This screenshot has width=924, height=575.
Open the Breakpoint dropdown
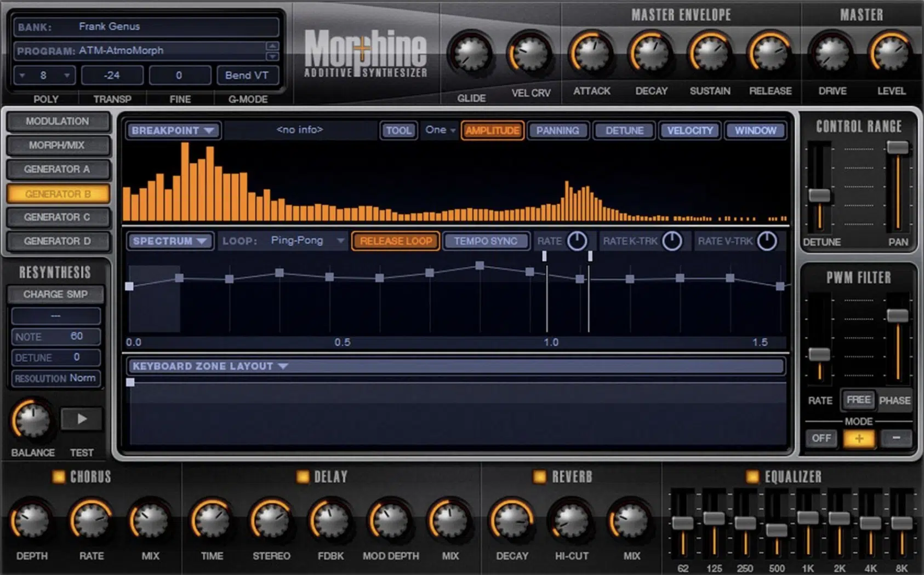(173, 130)
